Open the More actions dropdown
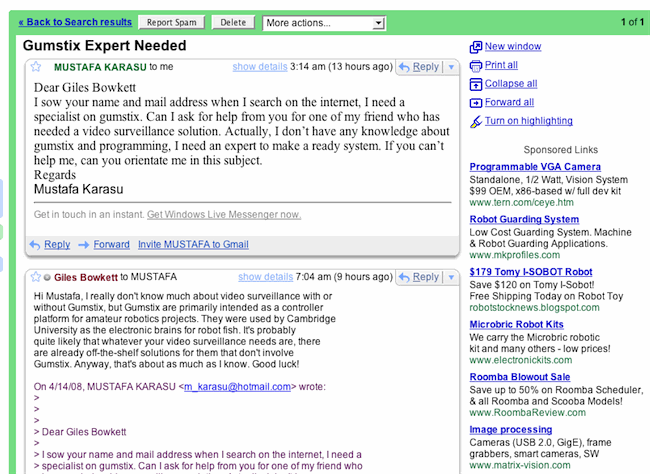 [324, 23]
